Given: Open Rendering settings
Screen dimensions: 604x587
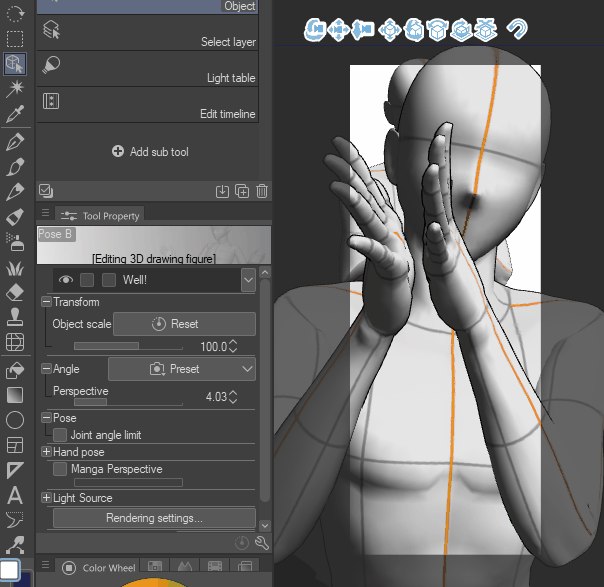Looking at the screenshot, I should coord(154,518).
